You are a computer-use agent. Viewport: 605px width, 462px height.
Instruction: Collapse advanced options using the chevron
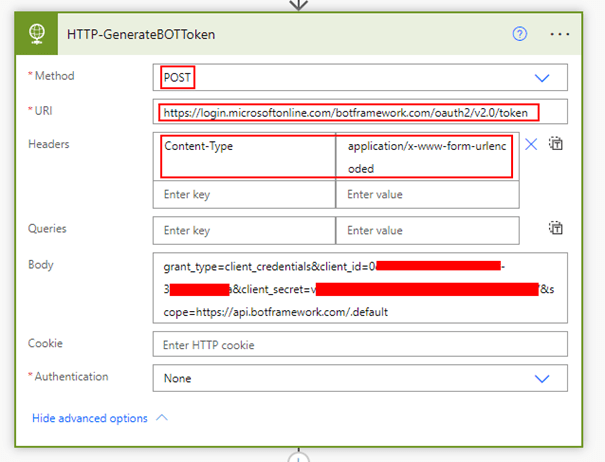click(162, 418)
